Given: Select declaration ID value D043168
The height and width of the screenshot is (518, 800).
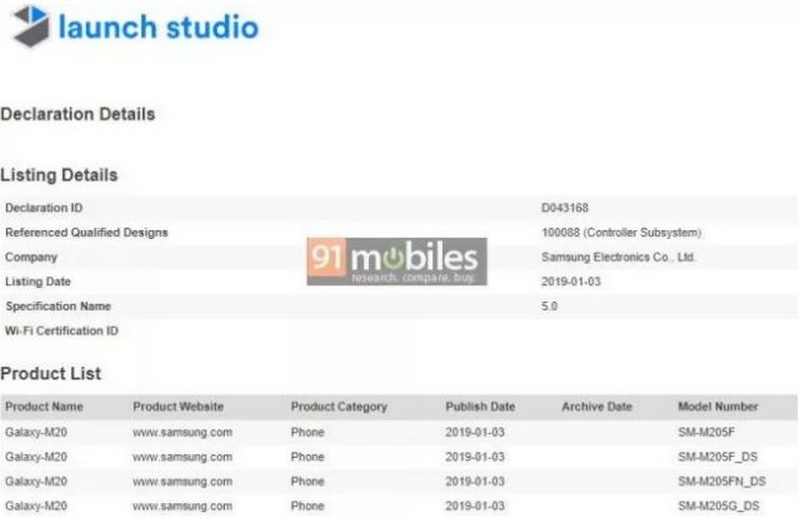Looking at the screenshot, I should 565,208.
